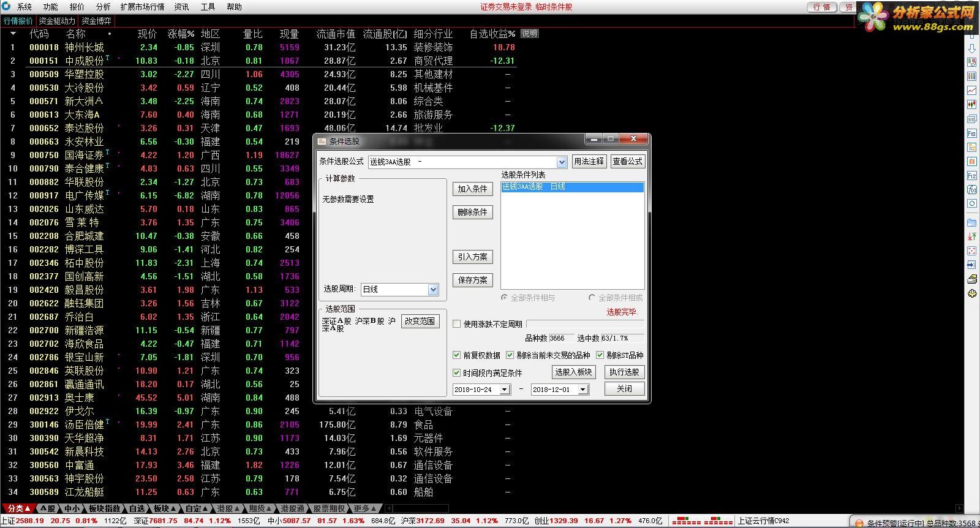Click the printer icon in right sidebar
The height and width of the screenshot is (528, 980).
point(971,279)
